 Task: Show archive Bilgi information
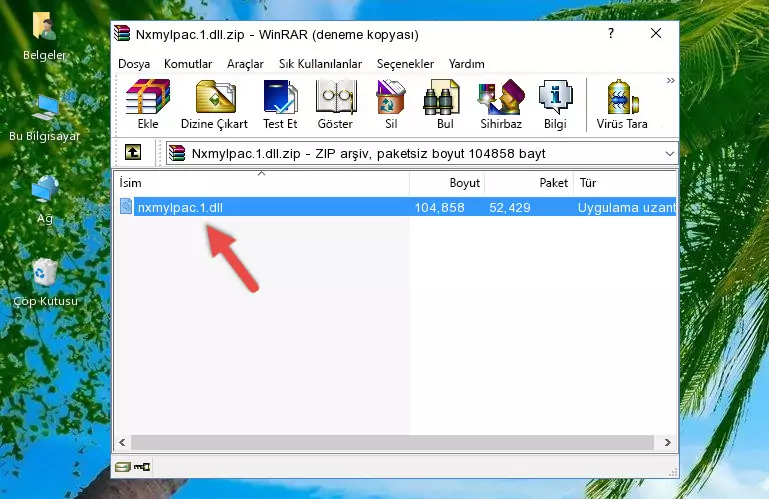tap(555, 105)
